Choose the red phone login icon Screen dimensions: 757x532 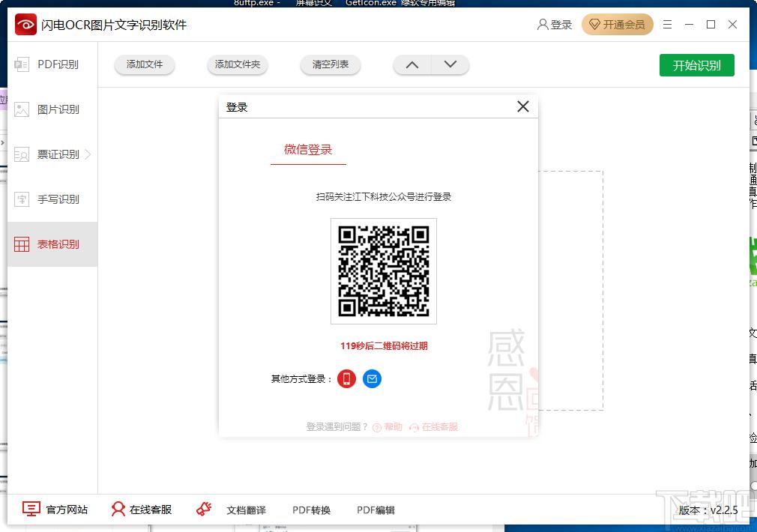coord(346,379)
